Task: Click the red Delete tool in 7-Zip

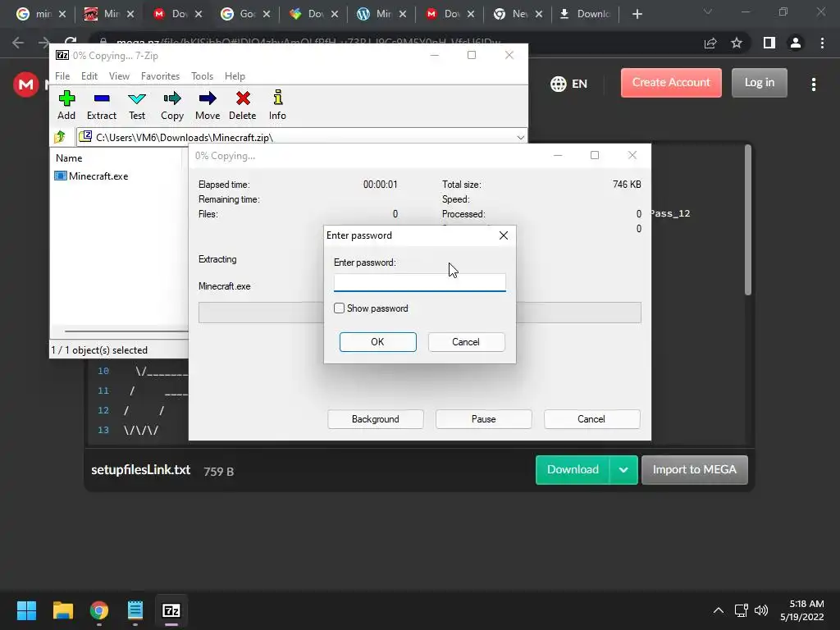Action: (243, 105)
